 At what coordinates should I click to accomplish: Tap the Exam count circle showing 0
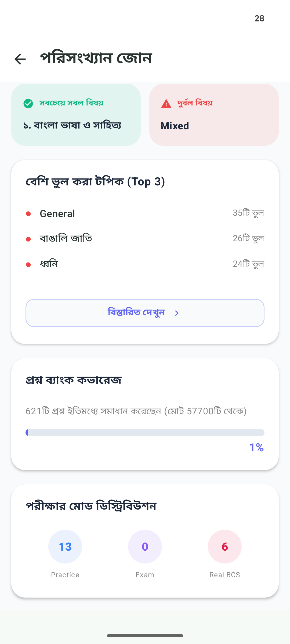pyautogui.click(x=145, y=547)
